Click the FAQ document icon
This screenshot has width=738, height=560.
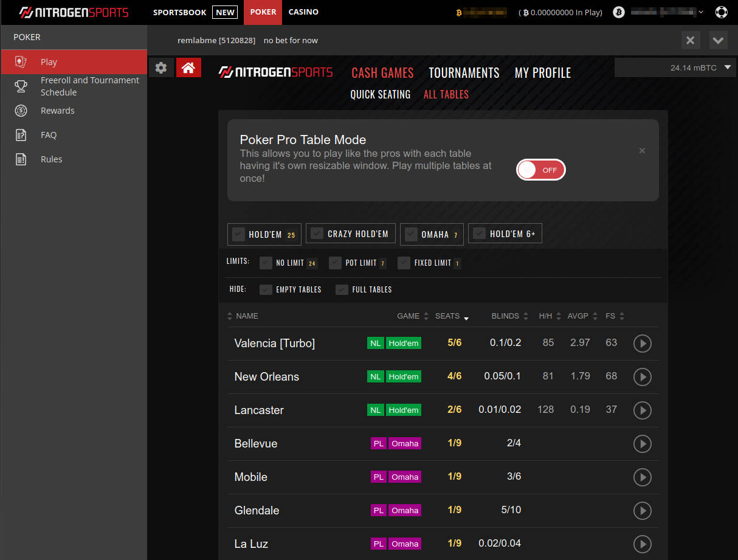(x=21, y=135)
